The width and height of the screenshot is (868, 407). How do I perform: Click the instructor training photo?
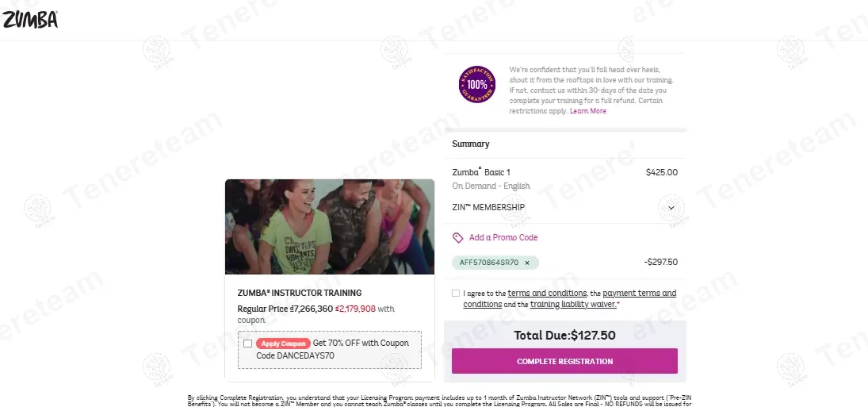coord(330,226)
